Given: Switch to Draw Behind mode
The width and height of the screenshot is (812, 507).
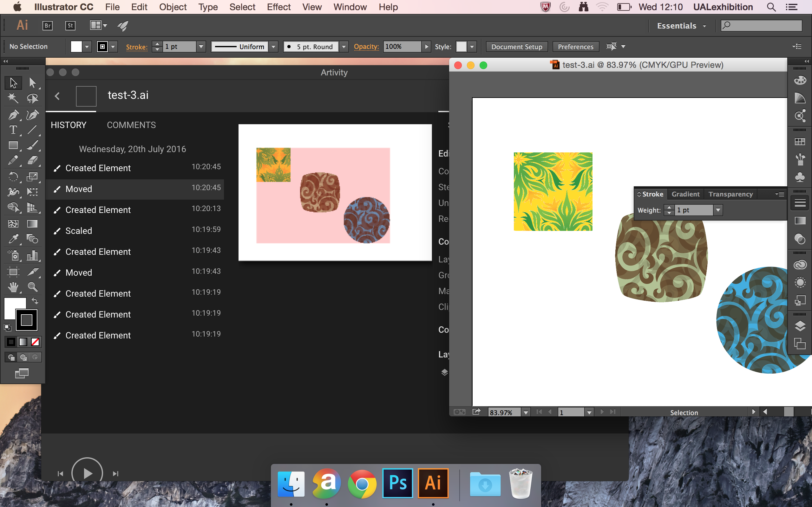Looking at the screenshot, I should click(23, 357).
